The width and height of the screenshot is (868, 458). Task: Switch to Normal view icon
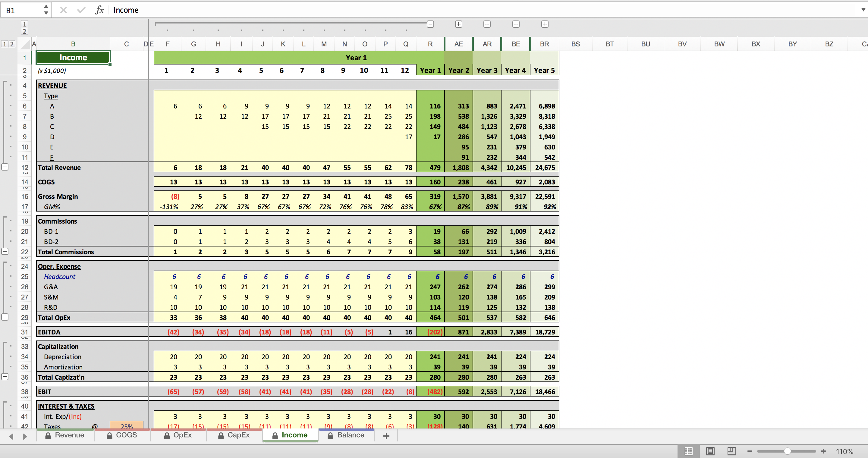click(x=688, y=451)
